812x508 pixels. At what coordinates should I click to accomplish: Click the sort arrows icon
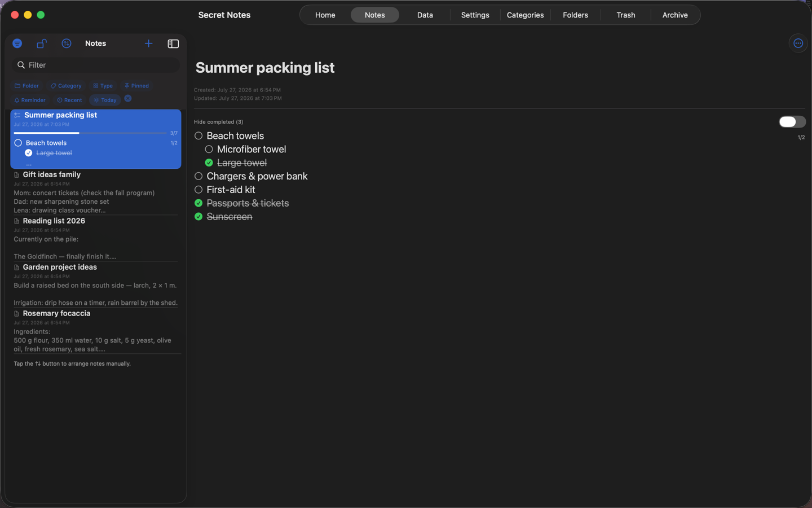click(67, 43)
